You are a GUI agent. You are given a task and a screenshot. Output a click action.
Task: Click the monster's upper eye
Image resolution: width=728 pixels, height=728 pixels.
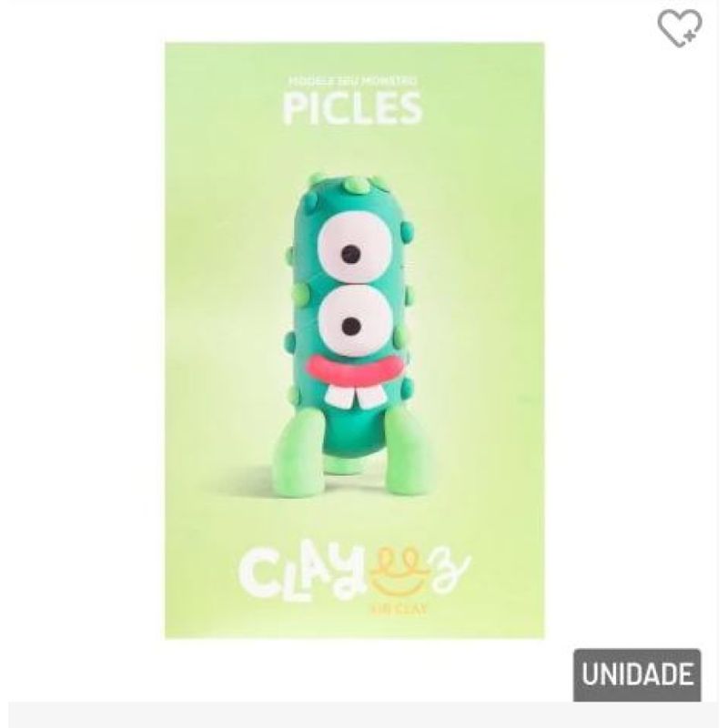(x=355, y=251)
